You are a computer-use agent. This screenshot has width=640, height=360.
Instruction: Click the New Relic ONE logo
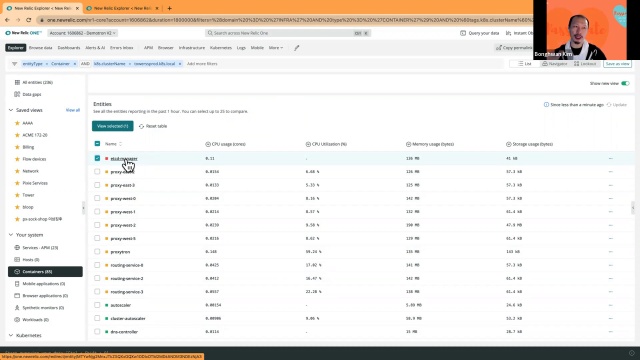[23, 33]
